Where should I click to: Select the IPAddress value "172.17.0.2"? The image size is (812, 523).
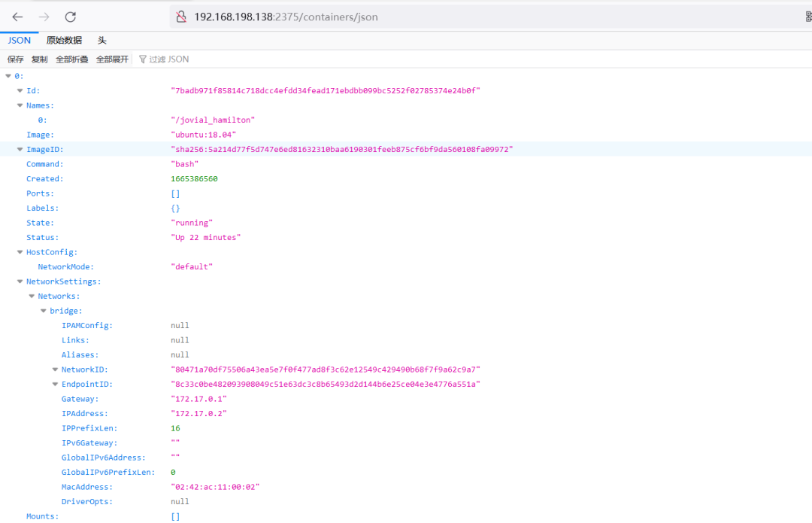coord(198,414)
